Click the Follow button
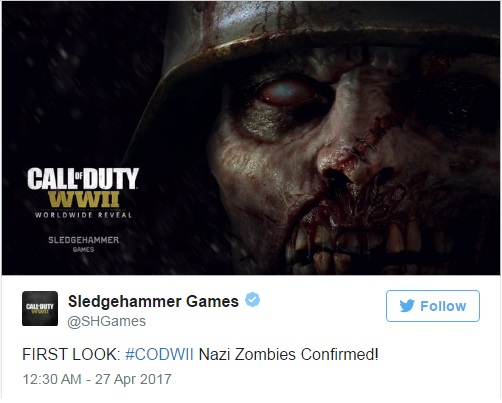The width and height of the screenshot is (502, 403). (x=433, y=306)
